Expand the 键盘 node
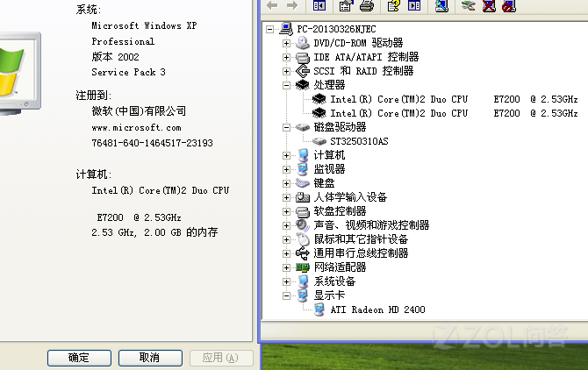The height and width of the screenshot is (370, 588). pos(286,183)
